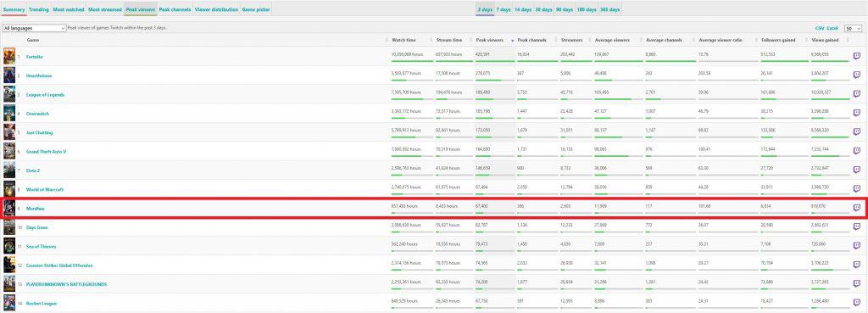Click the Grand Theft Auto V box art thumbnail

pos(9,151)
